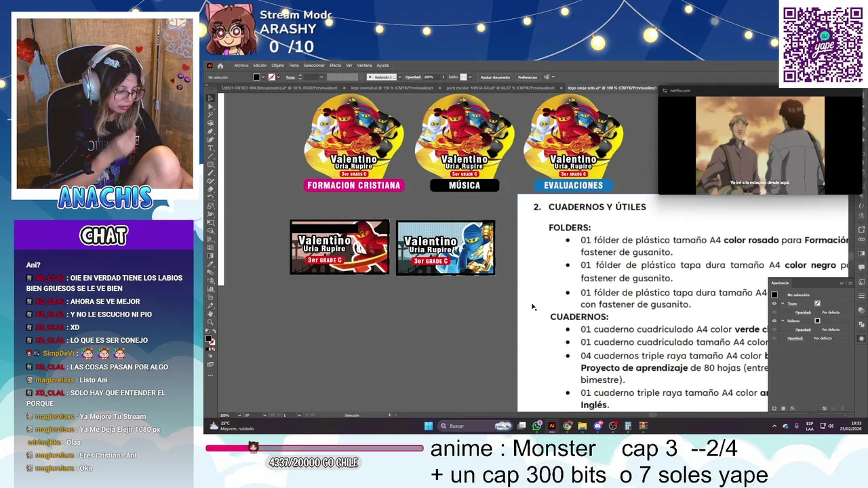Select the Direct Selection tool

(x=210, y=106)
